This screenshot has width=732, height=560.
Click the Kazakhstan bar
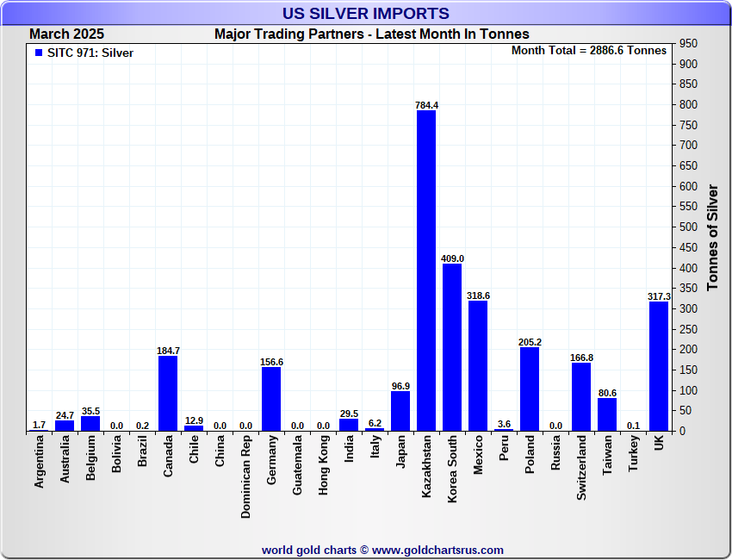click(x=426, y=271)
